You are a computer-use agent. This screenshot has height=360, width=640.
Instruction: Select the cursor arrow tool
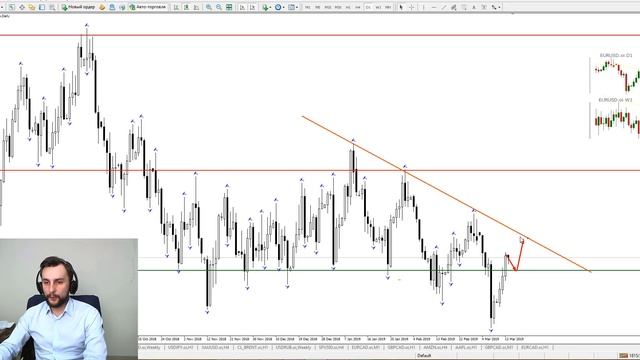click(x=401, y=7)
